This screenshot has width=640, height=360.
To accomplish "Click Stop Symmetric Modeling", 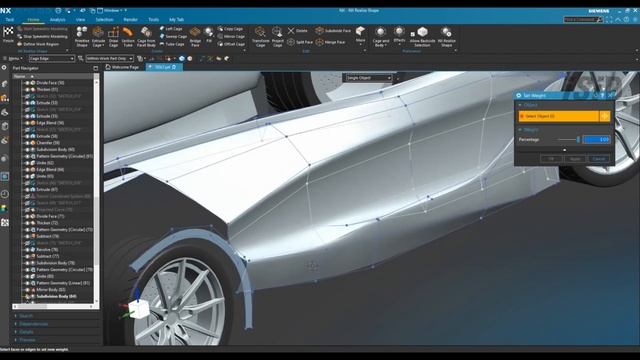I will (42, 36).
